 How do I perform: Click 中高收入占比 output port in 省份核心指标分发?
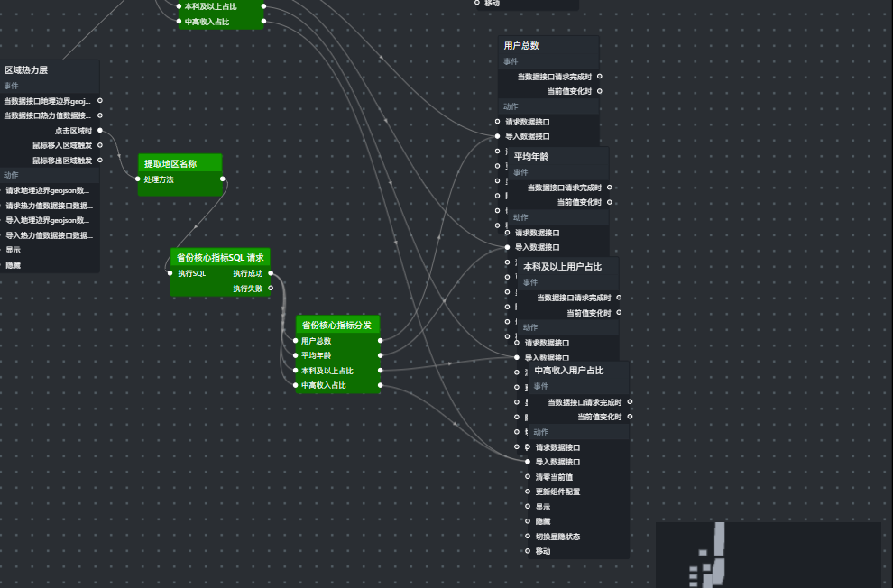pos(381,385)
